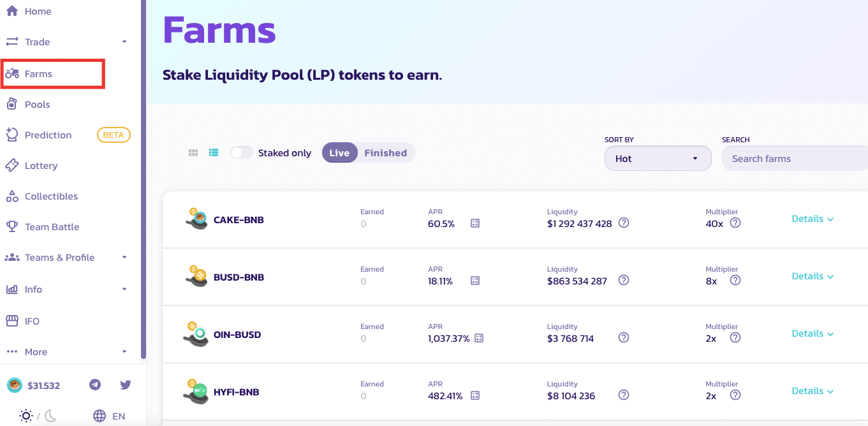Viewport: 868px width, 426px height.
Task: Open the Twitter icon link
Action: [x=126, y=385]
